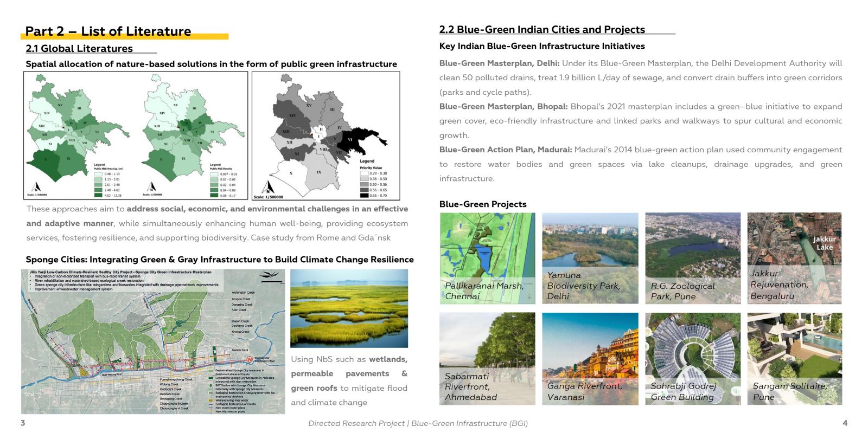Click the '2.2 Blue-Green Indian Cities and Projects' heading
The height and width of the screenshot is (433, 868).
[x=542, y=30]
